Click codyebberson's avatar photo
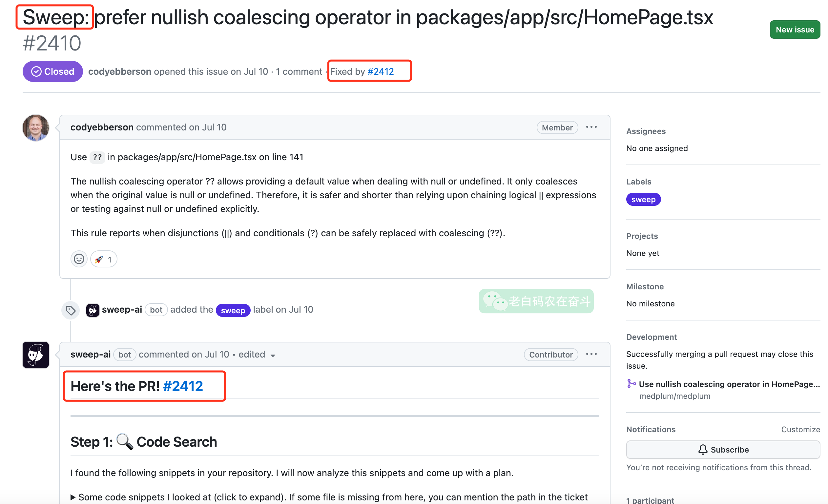This screenshot has width=828, height=504. 36,127
